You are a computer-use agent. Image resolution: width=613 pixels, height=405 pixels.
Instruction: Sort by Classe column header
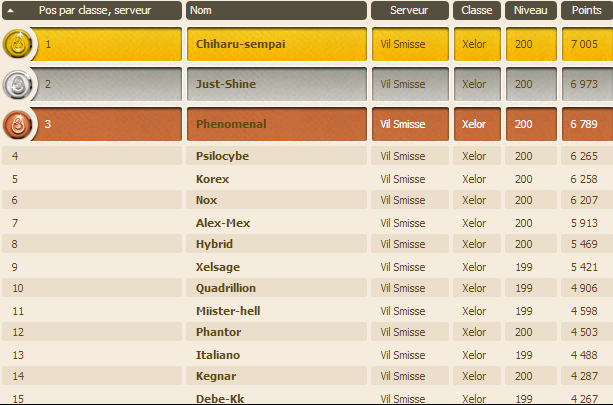(x=477, y=10)
